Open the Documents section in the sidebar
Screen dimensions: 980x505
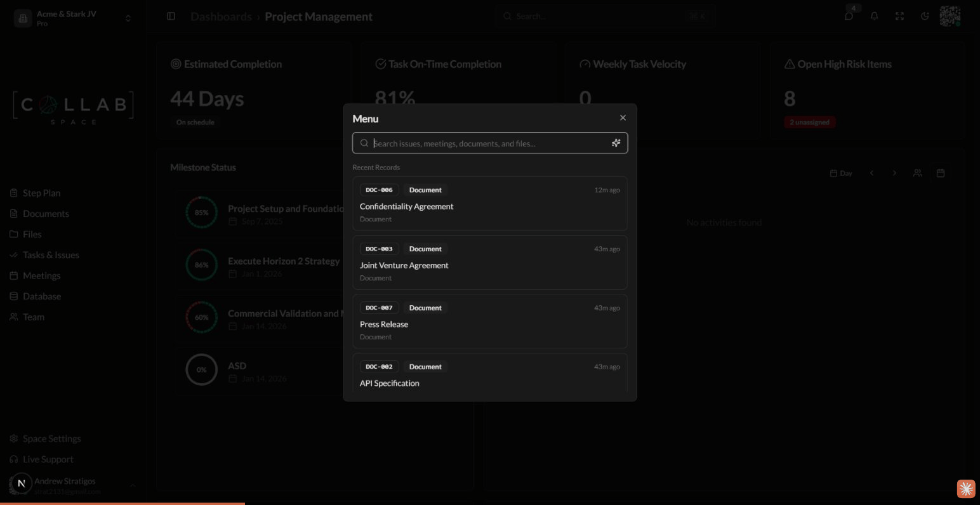point(46,213)
